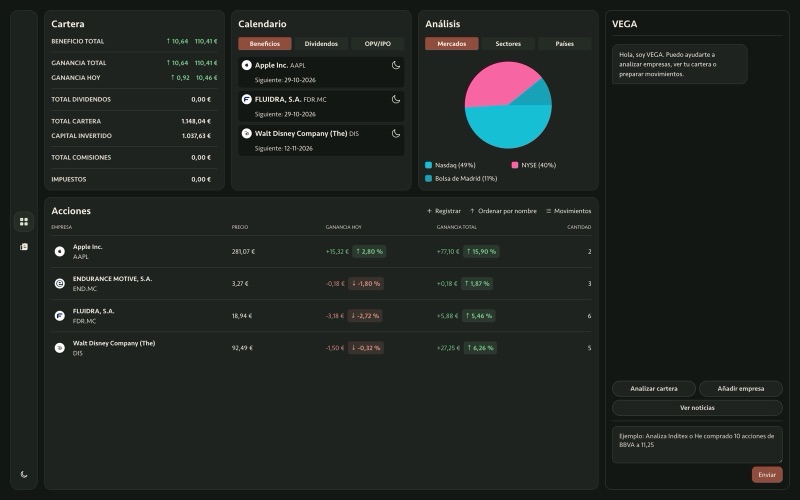Click Walt Disney Company (The) calendar entry name

point(307,134)
